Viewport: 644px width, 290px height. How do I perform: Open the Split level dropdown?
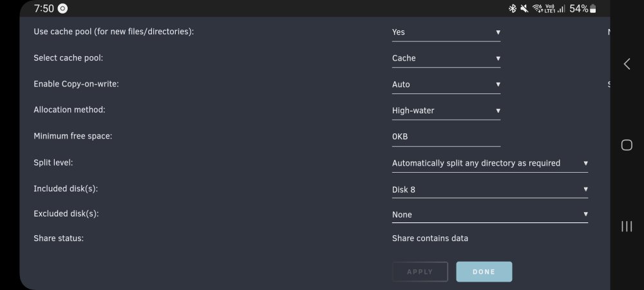490,163
